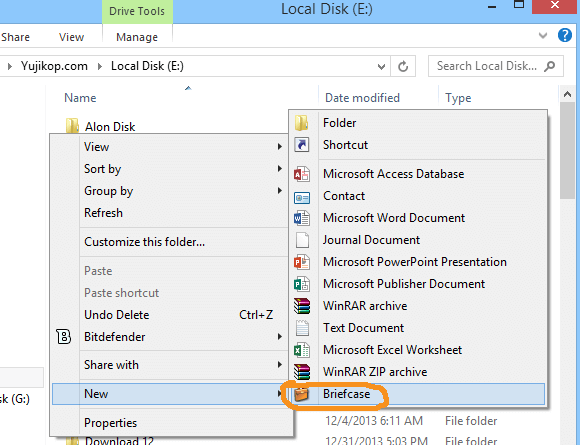Expand the Sort by submenu arrow
This screenshot has height=445, width=580.
[x=280, y=169]
